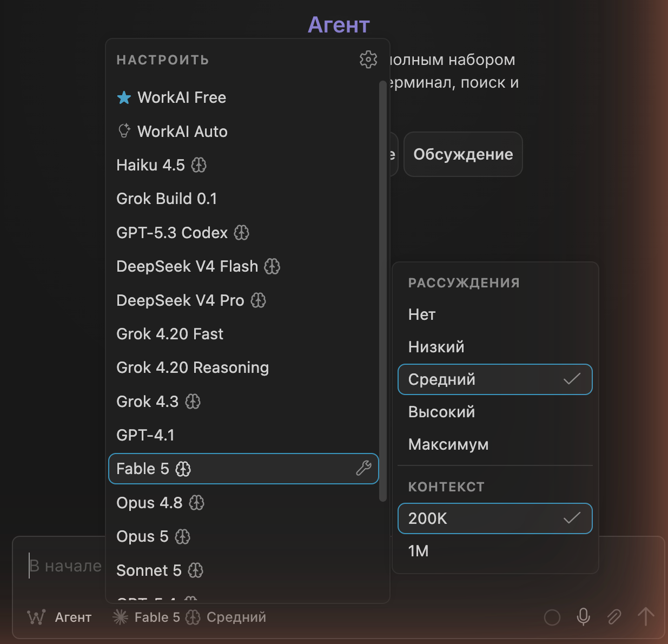Click the Обсуждение button
668x644 pixels.
(463, 154)
